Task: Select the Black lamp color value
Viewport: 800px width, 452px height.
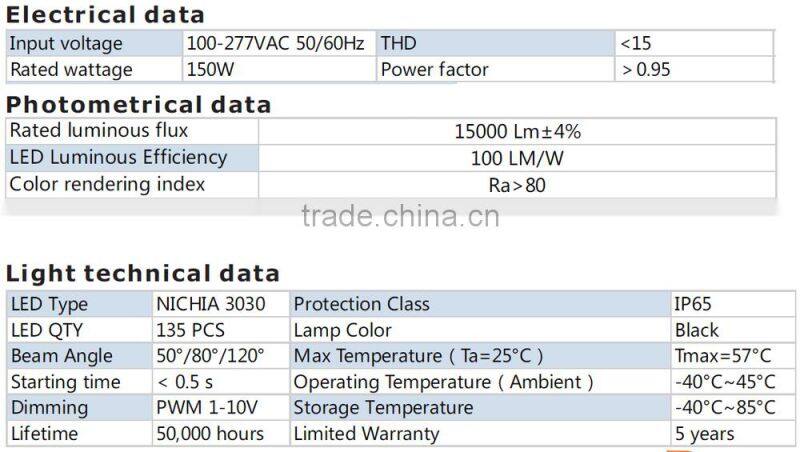Action: pos(697,330)
